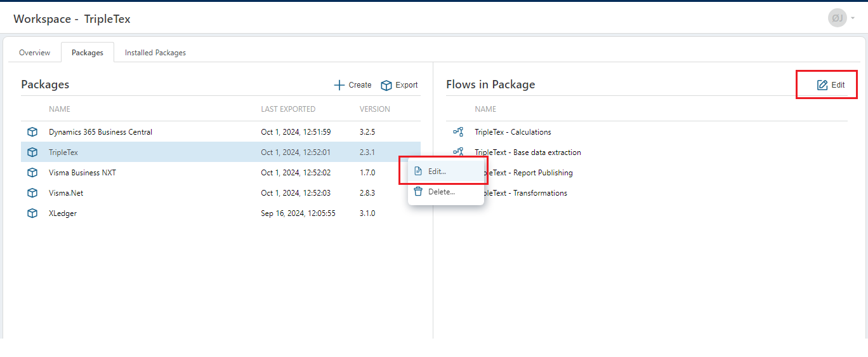Click the package icon beside Visma.Net

[32, 193]
